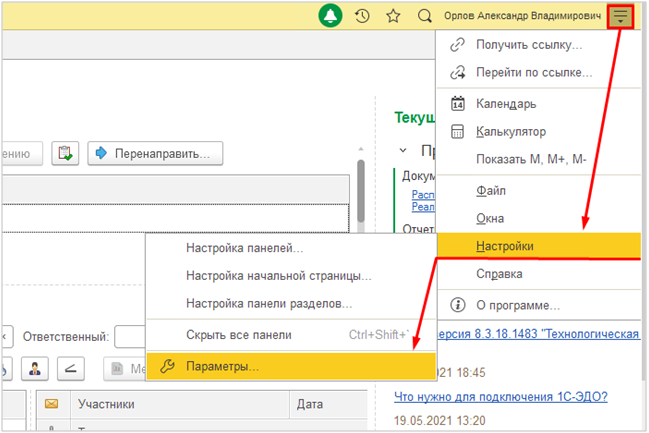Click the person icon in lower toolbar
Screen dimensions: 649x433
tap(35, 369)
